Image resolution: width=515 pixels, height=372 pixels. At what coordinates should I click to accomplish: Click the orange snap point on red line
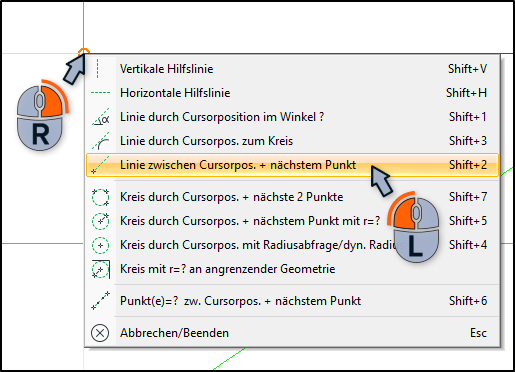pyautogui.click(x=84, y=51)
